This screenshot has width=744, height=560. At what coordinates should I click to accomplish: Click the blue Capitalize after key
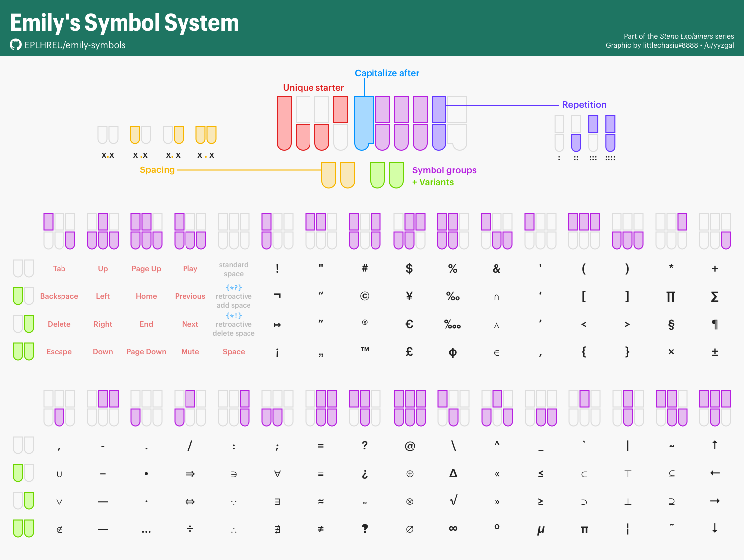(364, 122)
